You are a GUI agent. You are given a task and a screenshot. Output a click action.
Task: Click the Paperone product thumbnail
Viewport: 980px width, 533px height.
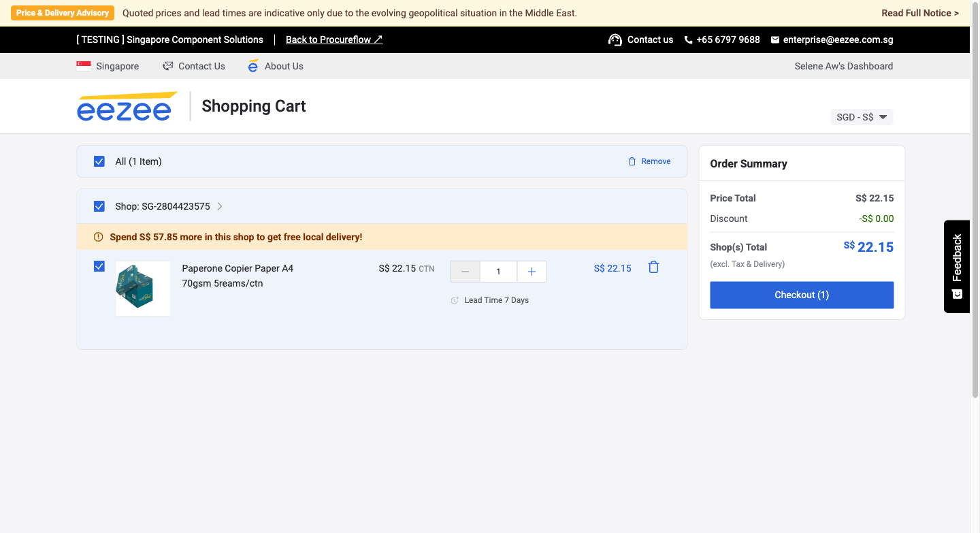pyautogui.click(x=143, y=289)
